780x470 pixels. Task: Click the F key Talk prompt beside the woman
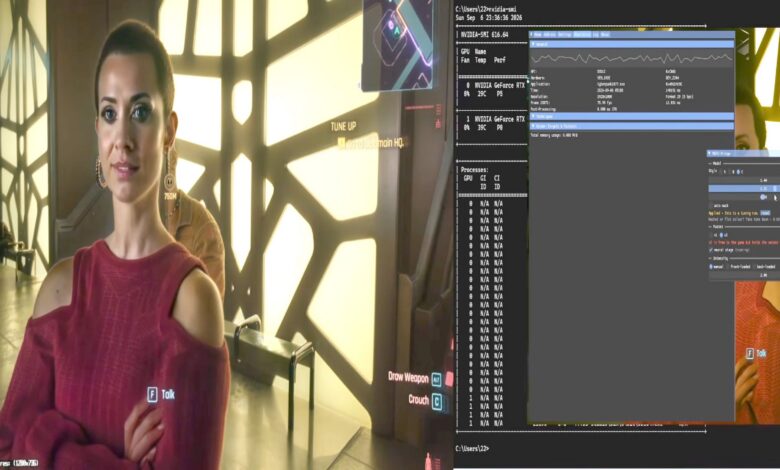coord(161,394)
